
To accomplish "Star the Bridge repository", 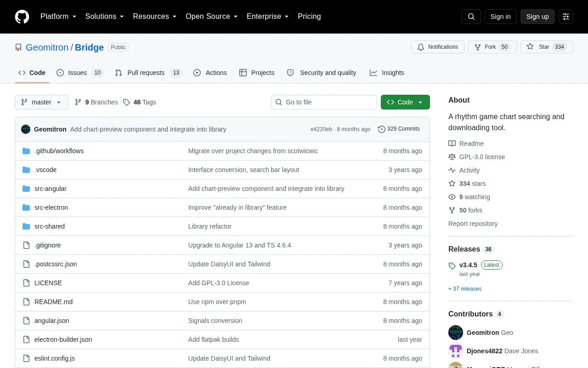I will [x=547, y=47].
